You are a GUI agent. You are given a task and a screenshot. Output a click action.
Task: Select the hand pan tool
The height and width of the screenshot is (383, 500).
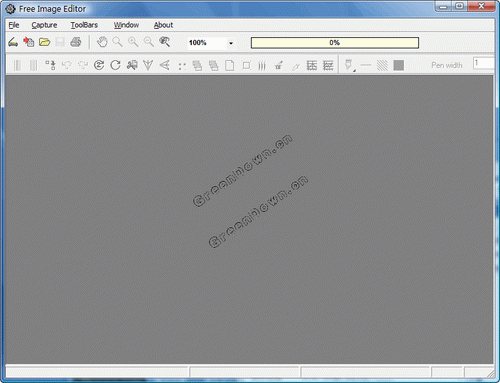coord(102,42)
